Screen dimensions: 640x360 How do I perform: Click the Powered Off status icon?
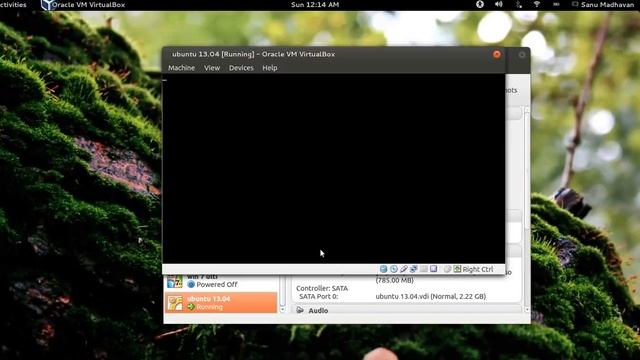191,284
